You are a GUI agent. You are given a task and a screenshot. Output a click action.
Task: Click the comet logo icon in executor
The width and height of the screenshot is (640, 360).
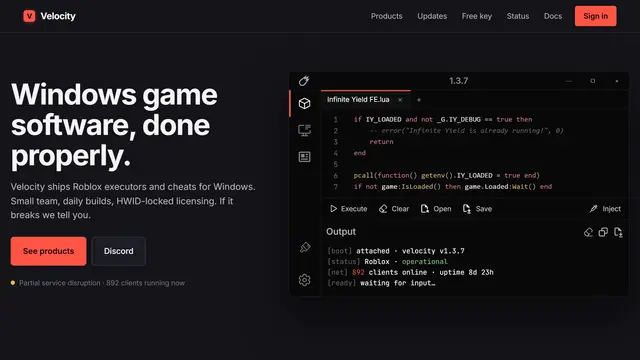point(304,81)
